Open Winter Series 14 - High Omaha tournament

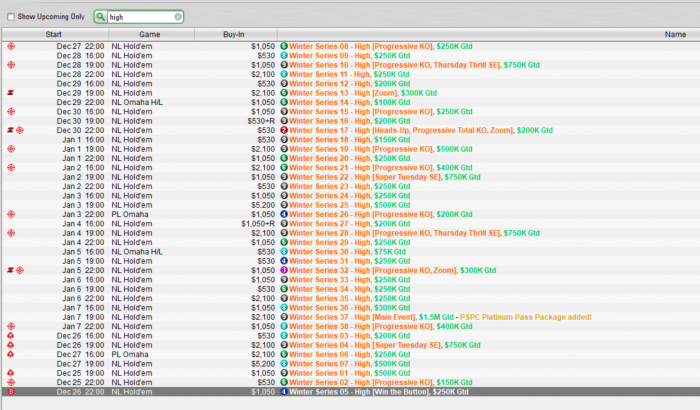coord(350,102)
